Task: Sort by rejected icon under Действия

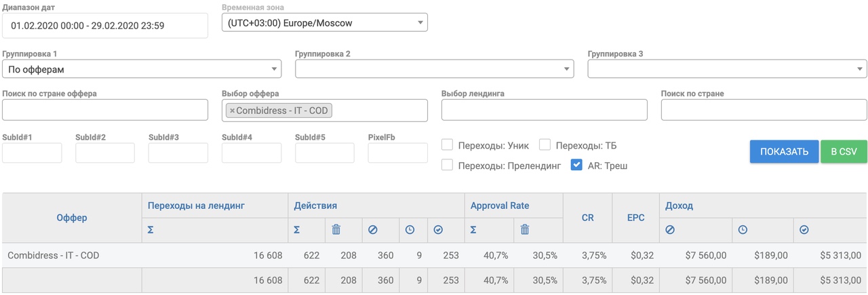Action: click(x=372, y=231)
